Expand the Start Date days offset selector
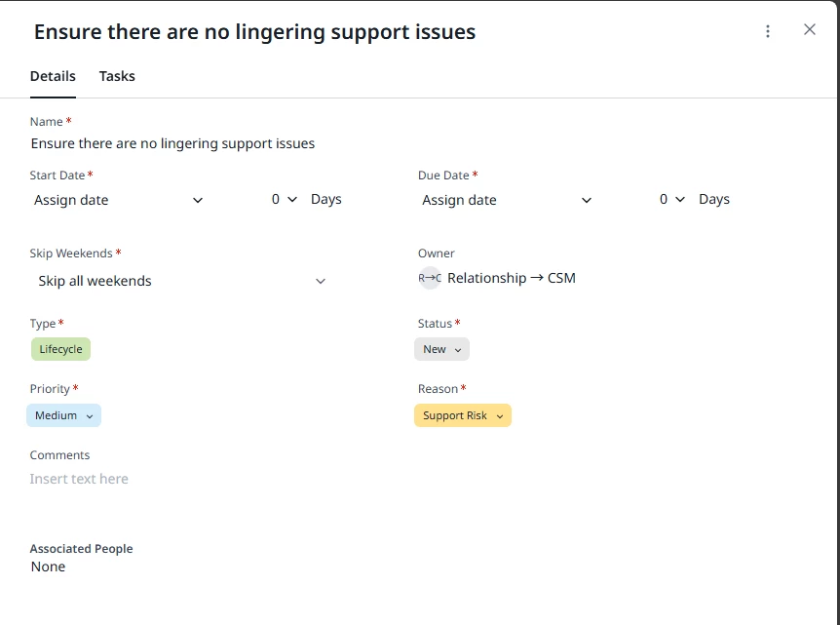This screenshot has height=625, width=840. point(284,200)
